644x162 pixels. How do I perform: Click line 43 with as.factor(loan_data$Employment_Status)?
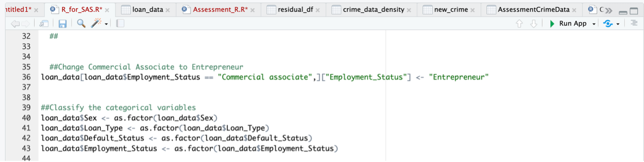coord(190,148)
